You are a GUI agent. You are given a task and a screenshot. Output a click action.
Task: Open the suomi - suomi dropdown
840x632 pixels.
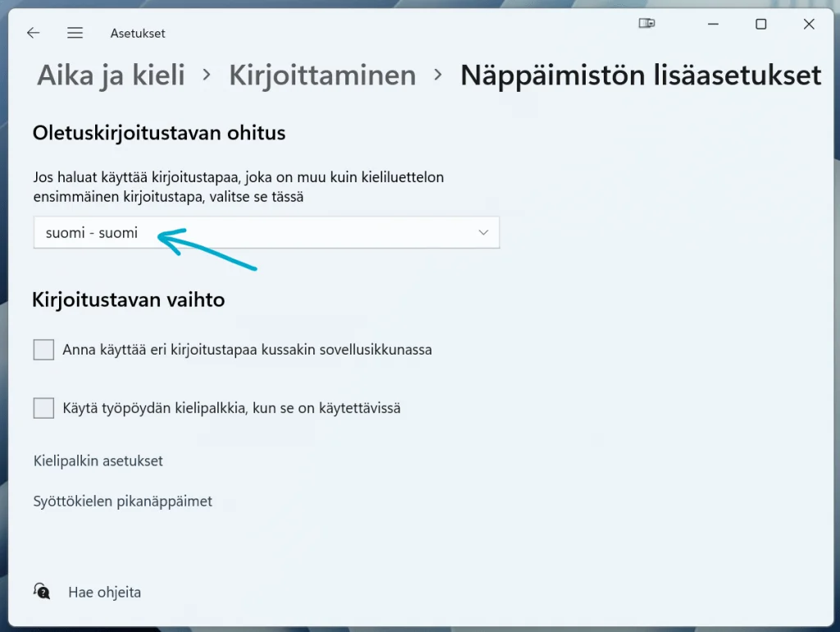(267, 232)
